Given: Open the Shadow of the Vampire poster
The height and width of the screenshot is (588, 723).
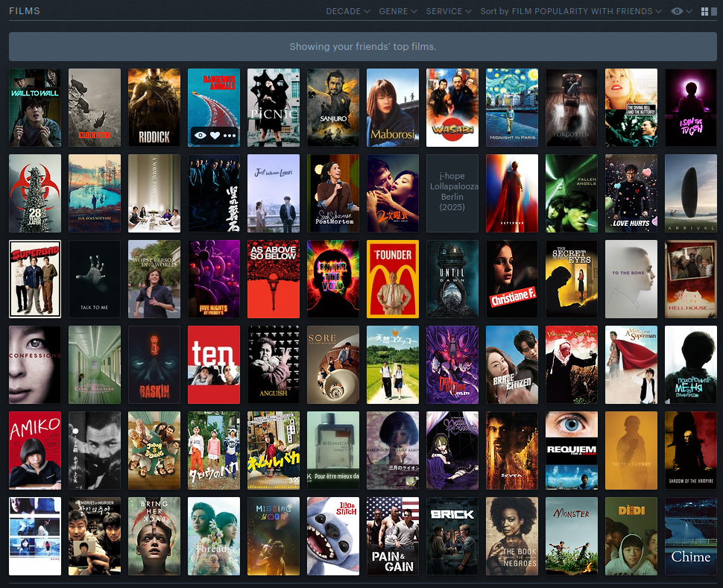Looking at the screenshot, I should 691,451.
